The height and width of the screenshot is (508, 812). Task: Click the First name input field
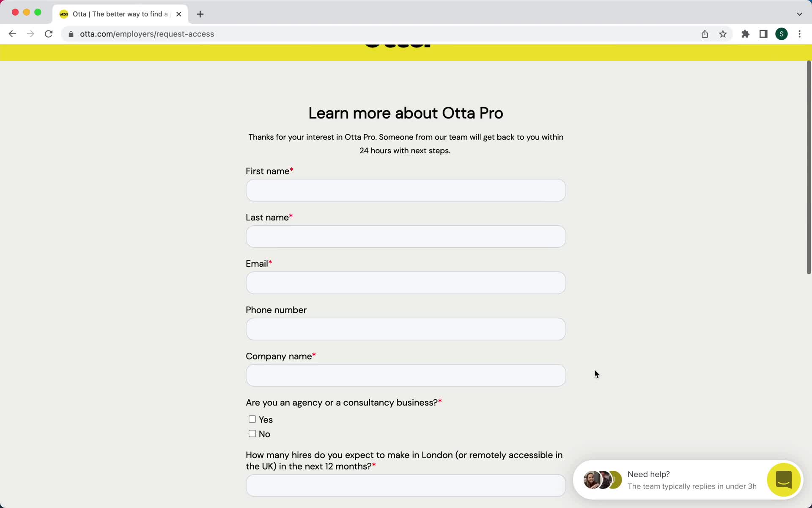pos(406,190)
